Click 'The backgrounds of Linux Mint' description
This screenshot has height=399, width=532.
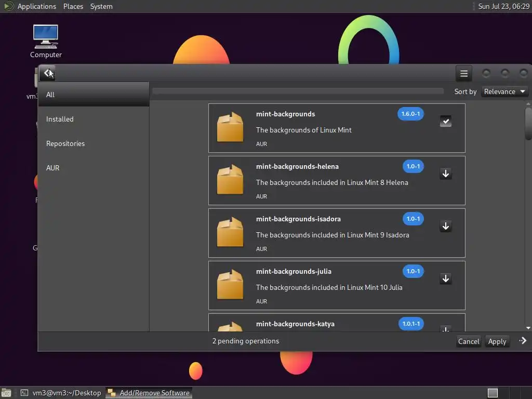pos(303,130)
